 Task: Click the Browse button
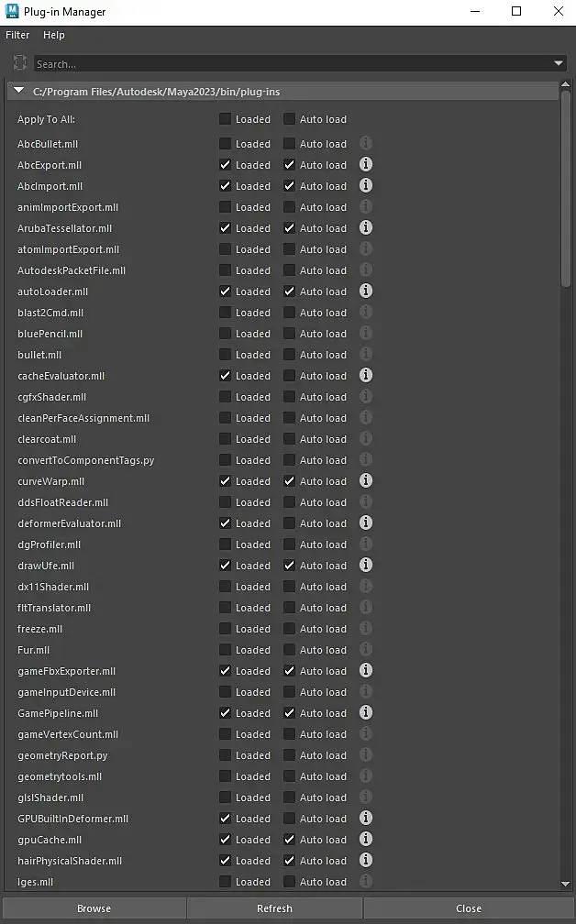coord(94,908)
